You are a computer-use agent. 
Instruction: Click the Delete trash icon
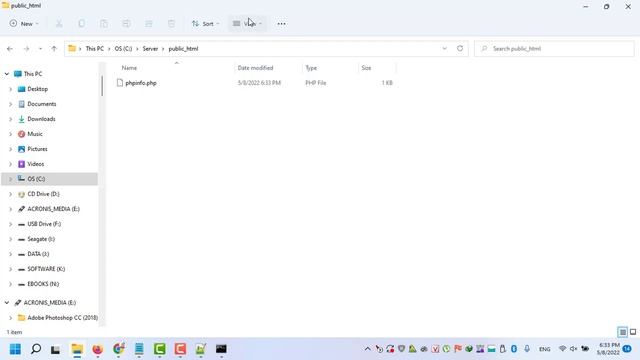pyautogui.click(x=171, y=24)
